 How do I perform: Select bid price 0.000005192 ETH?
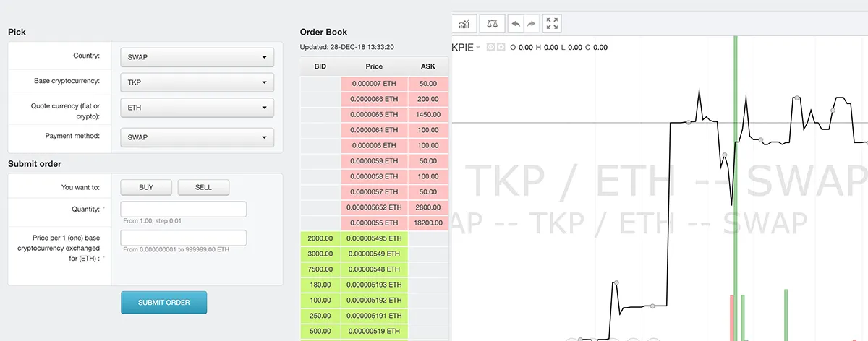pos(374,300)
